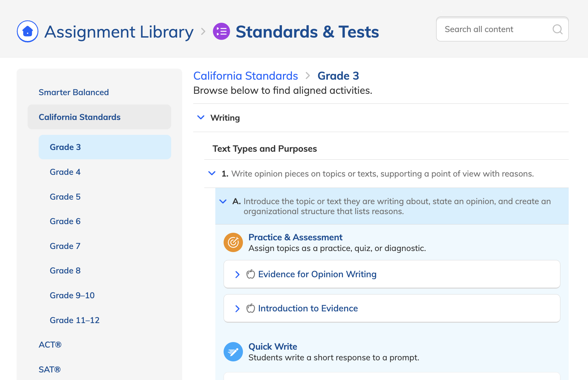
Task: Click Quick Write heading
Action: point(273,347)
